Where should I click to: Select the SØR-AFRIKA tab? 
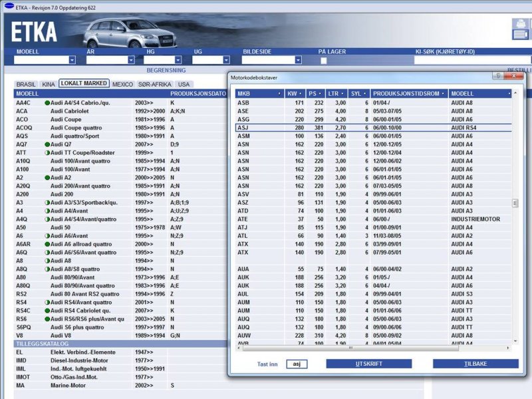[155, 84]
